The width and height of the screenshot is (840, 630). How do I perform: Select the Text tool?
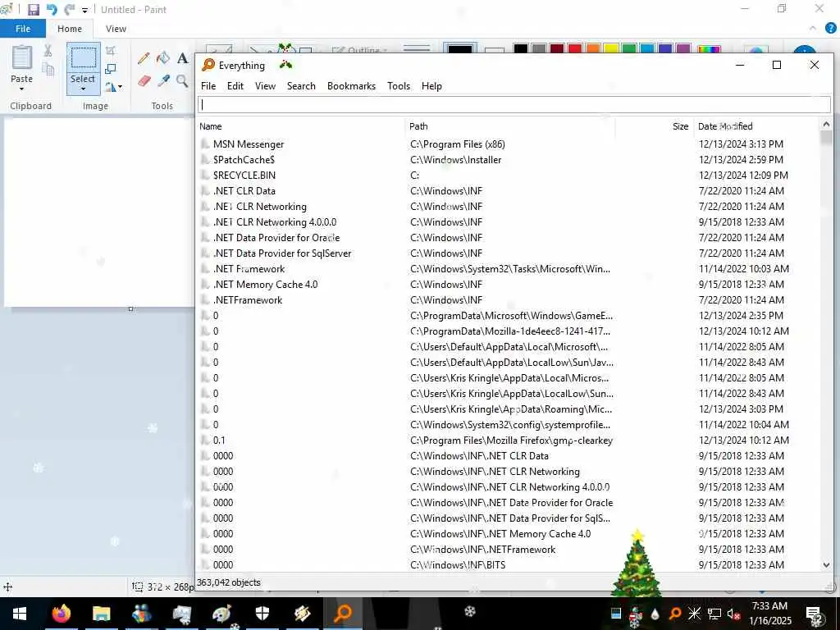click(183, 58)
